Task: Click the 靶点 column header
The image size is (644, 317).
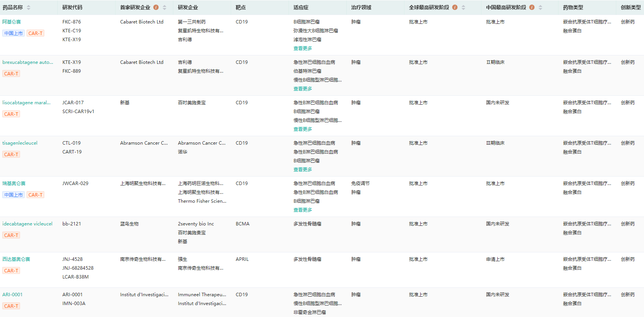Action: [x=241, y=7]
